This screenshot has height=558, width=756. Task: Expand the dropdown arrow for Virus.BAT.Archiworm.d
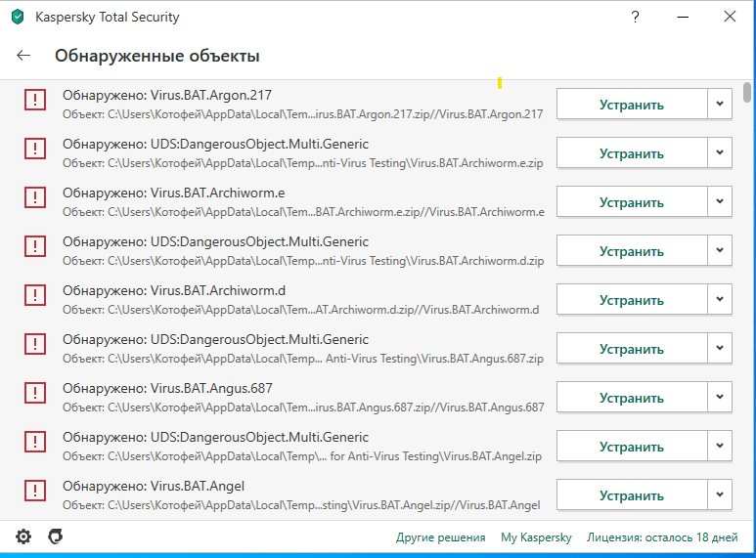click(x=720, y=299)
